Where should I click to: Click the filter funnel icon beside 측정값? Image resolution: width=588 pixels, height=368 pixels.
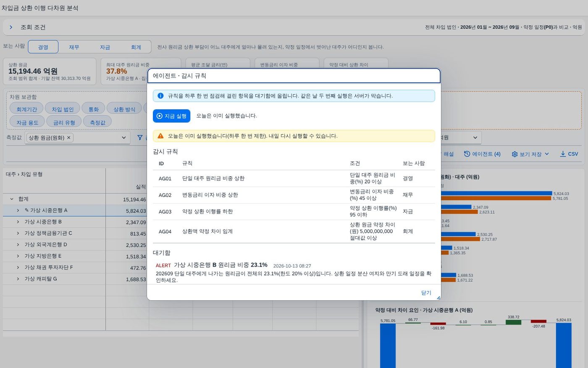click(140, 138)
